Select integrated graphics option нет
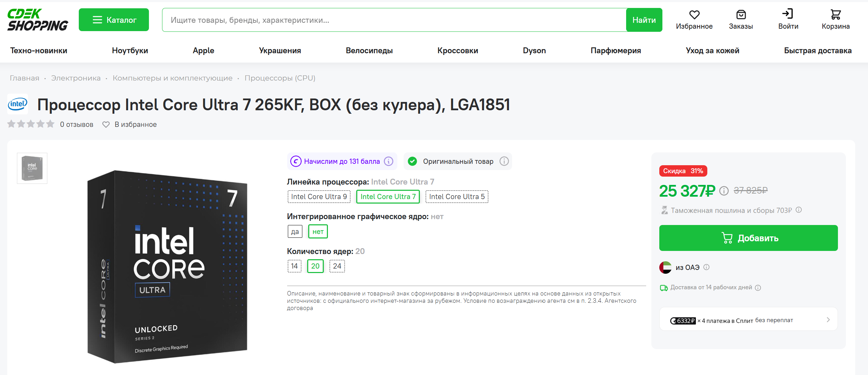 point(318,232)
